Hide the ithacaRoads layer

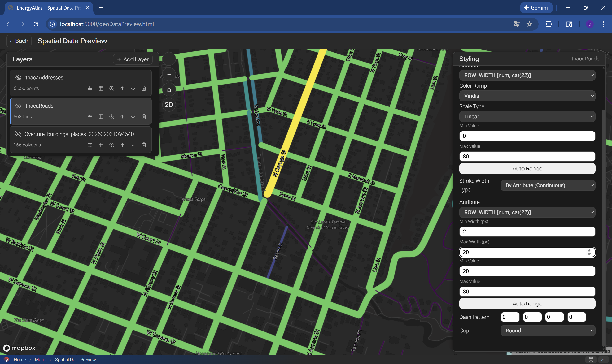(18, 106)
